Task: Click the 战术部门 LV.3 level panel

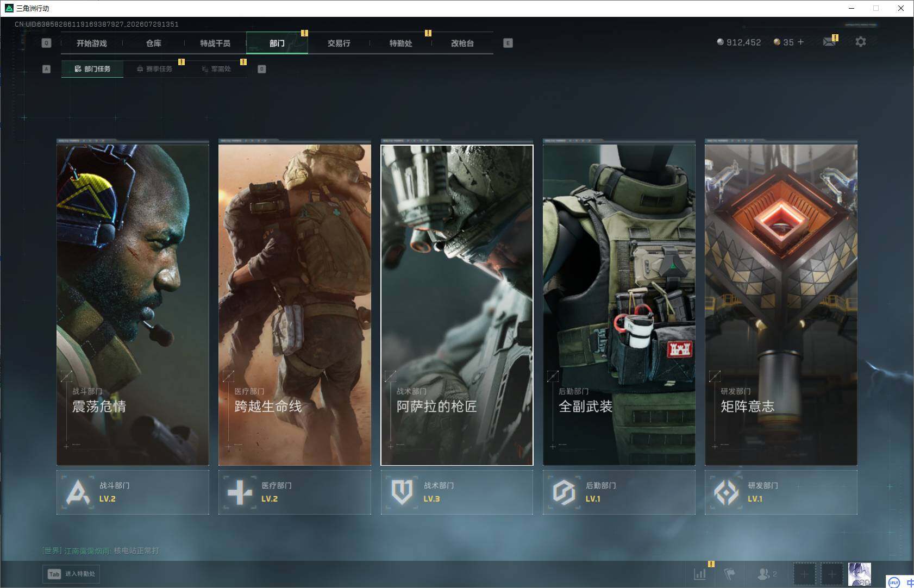Action: 457,492
